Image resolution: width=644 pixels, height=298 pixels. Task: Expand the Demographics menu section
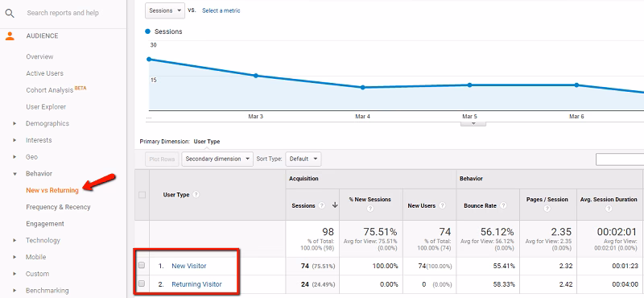[x=14, y=123]
